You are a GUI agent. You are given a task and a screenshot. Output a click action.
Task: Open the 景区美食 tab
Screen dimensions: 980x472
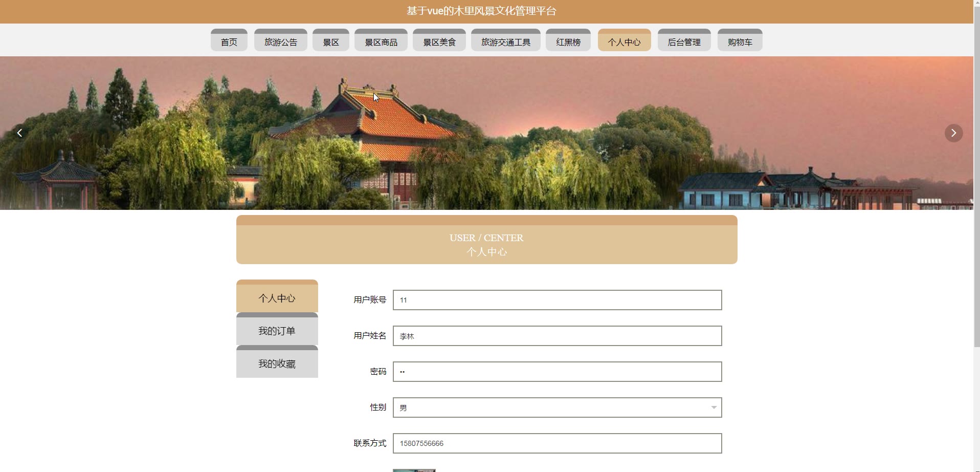[x=439, y=40]
